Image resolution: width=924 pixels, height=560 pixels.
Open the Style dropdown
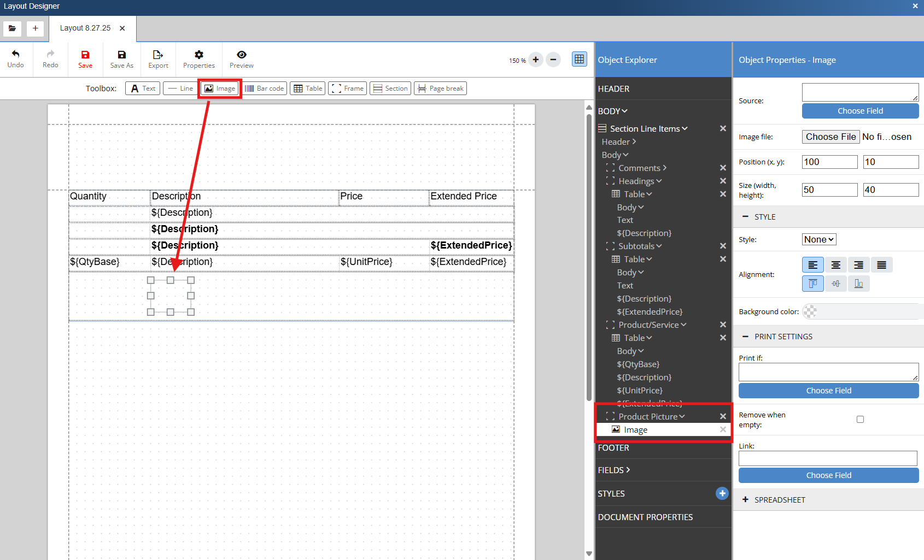[818, 239]
